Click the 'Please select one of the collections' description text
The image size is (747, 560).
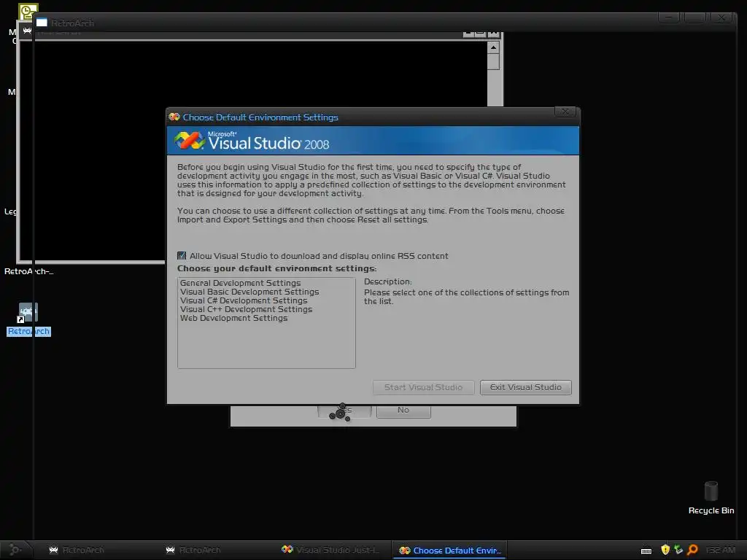click(x=466, y=297)
